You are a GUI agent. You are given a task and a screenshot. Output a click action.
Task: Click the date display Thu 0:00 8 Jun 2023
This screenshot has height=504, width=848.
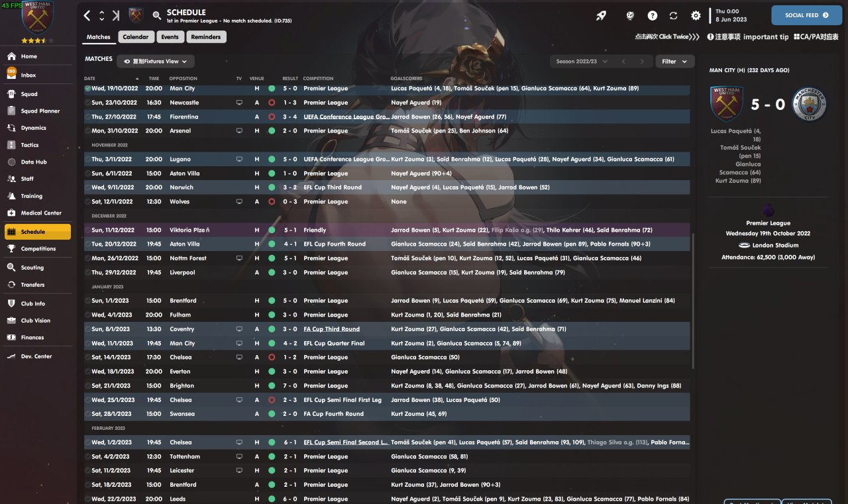731,15
